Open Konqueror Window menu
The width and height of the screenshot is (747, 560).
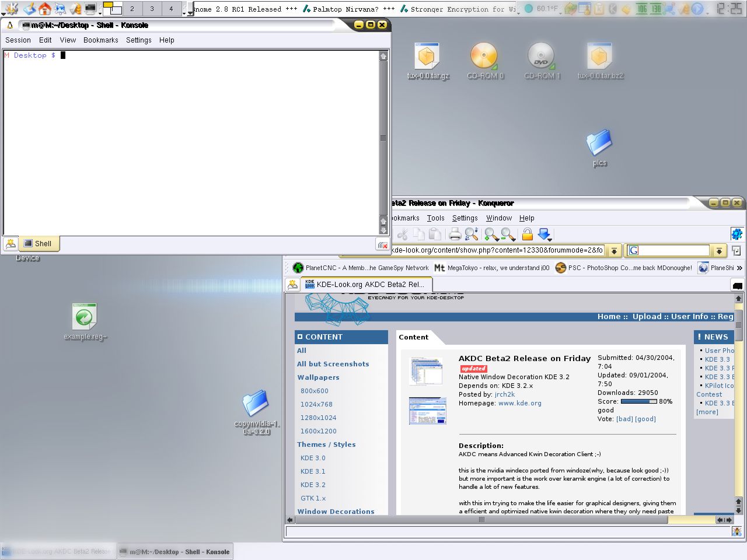[499, 218]
